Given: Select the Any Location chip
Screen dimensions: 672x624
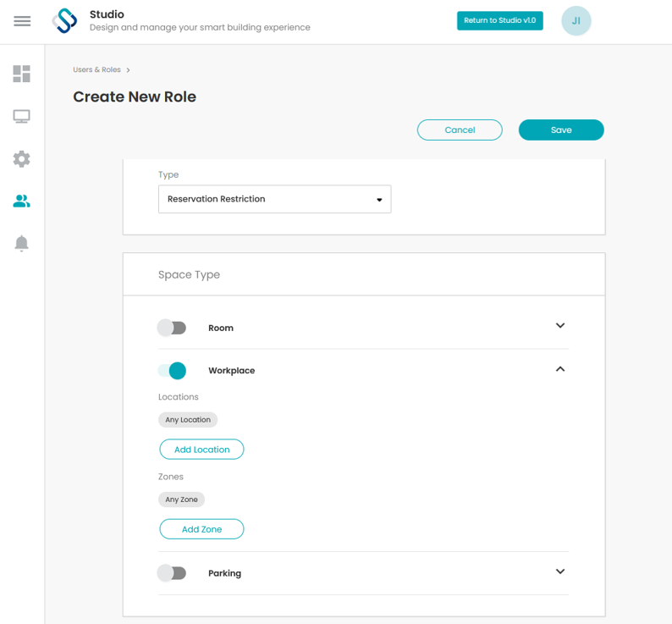Looking at the screenshot, I should pyautogui.click(x=188, y=419).
